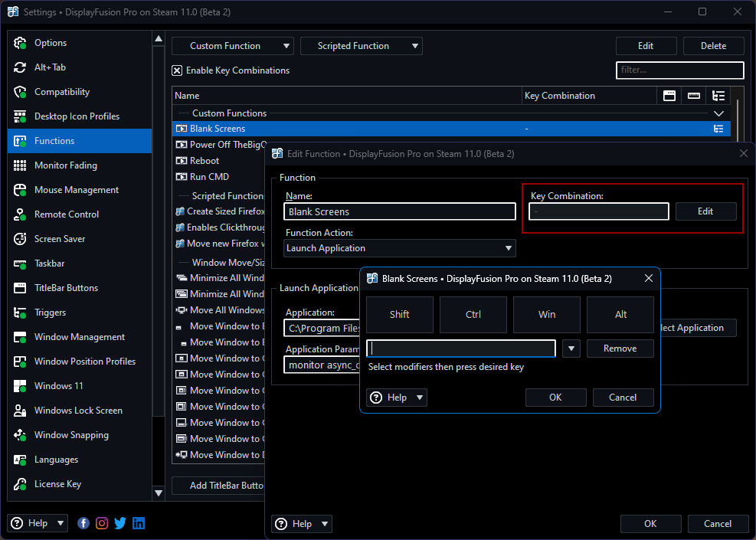
Task: Click the Facebook icon in the footer
Action: tap(83, 523)
